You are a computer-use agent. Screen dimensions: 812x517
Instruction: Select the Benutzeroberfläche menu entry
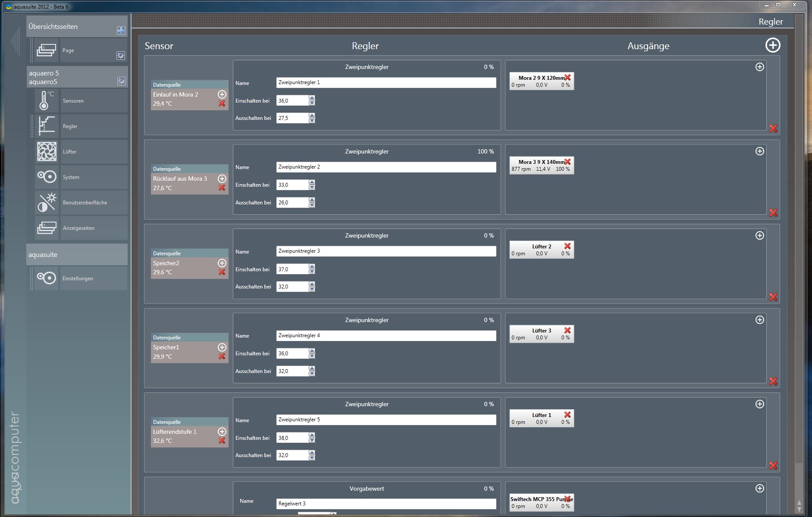94,202
